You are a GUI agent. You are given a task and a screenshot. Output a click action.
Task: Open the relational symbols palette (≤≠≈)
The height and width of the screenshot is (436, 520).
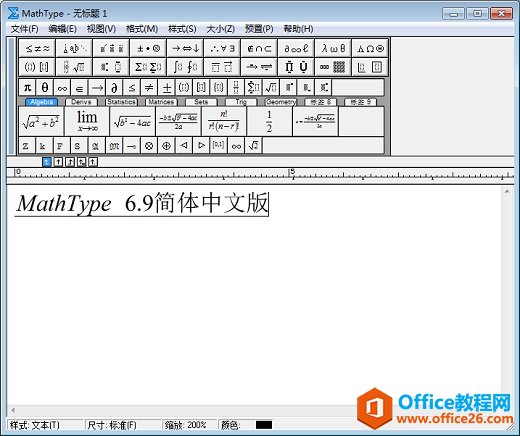tap(37, 49)
